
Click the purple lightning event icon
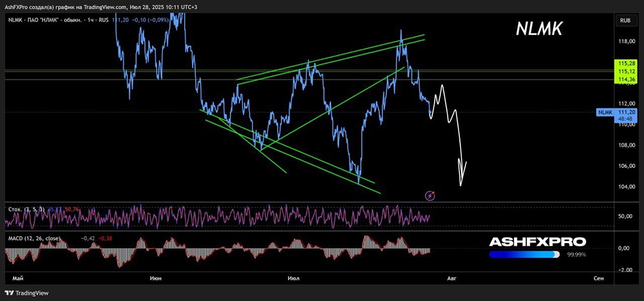[430, 196]
